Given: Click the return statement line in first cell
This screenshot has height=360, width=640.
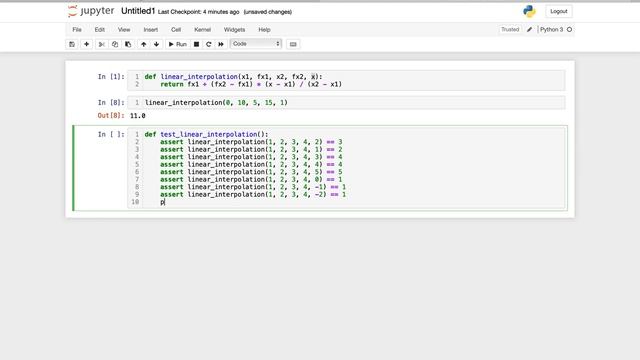Looking at the screenshot, I should 251,84.
